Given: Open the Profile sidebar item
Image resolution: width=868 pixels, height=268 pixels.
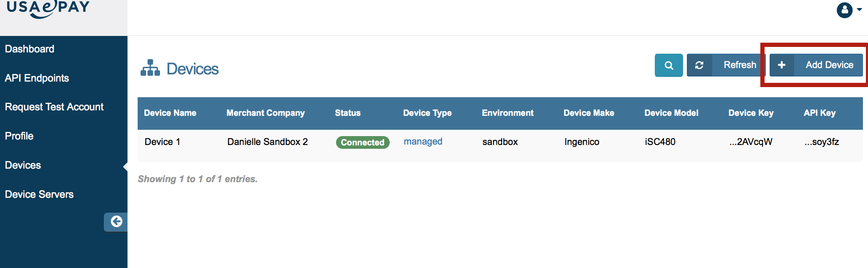Looking at the screenshot, I should click(19, 136).
